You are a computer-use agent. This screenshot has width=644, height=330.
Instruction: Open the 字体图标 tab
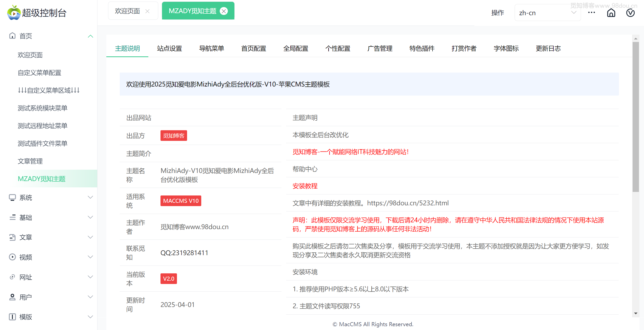tap(506, 49)
